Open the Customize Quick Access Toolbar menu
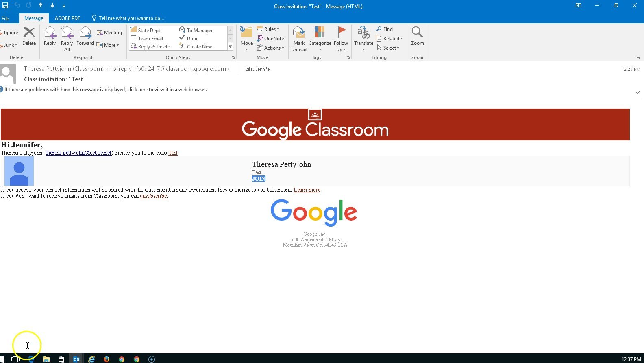644x363 pixels. (64, 6)
